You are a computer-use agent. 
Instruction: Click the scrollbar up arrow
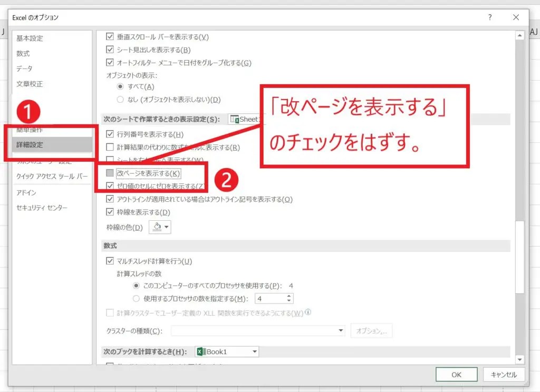tap(519, 35)
